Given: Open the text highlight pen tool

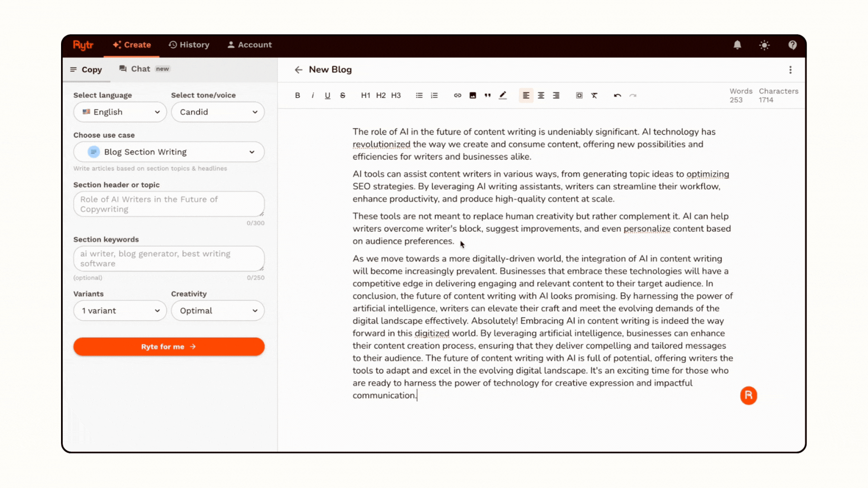Looking at the screenshot, I should 503,95.
